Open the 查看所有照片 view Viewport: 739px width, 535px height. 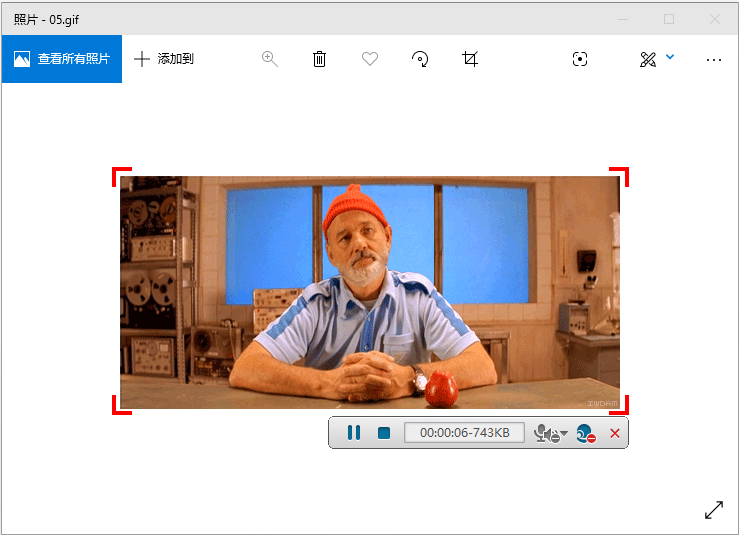(x=62, y=59)
